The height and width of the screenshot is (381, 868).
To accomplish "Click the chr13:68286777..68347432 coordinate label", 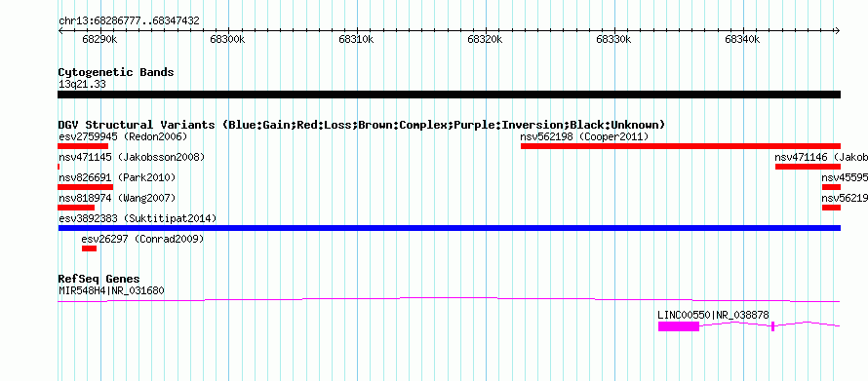I will (129, 21).
